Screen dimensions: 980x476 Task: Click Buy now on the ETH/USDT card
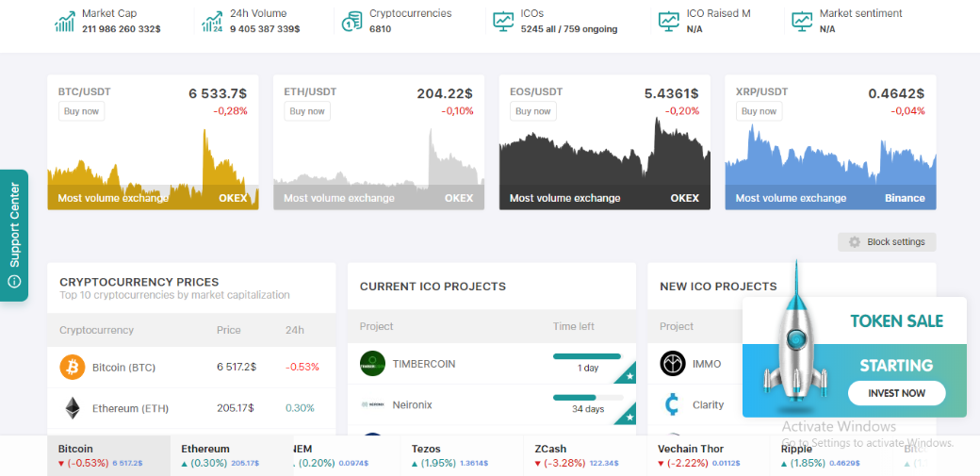click(x=307, y=111)
